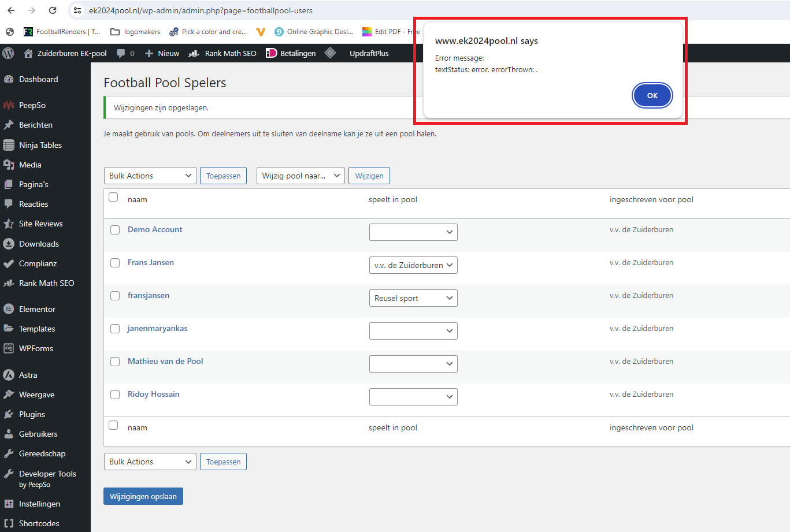The height and width of the screenshot is (532, 790).
Task: Open Zuiderburen EK-pool site menu
Action: click(x=65, y=53)
